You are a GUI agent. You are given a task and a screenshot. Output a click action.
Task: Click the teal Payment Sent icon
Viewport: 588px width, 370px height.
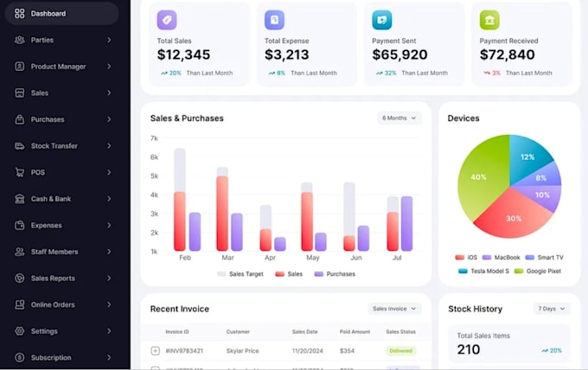click(x=381, y=20)
